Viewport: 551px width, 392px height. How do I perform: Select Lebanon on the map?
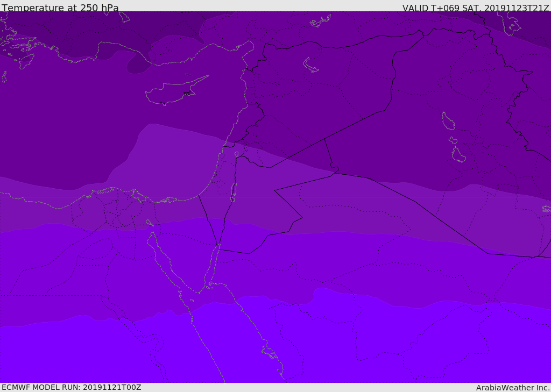(246, 126)
